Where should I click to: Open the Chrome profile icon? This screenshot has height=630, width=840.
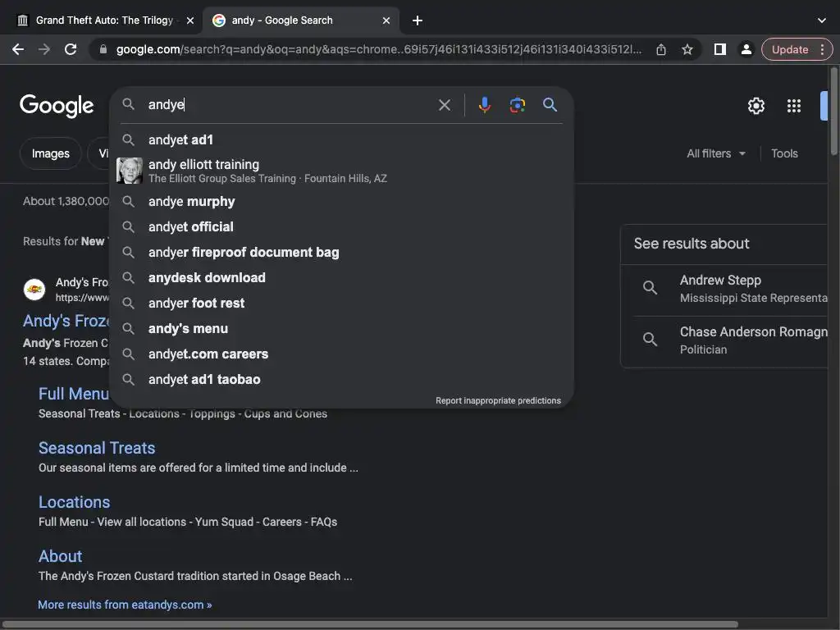(x=746, y=49)
